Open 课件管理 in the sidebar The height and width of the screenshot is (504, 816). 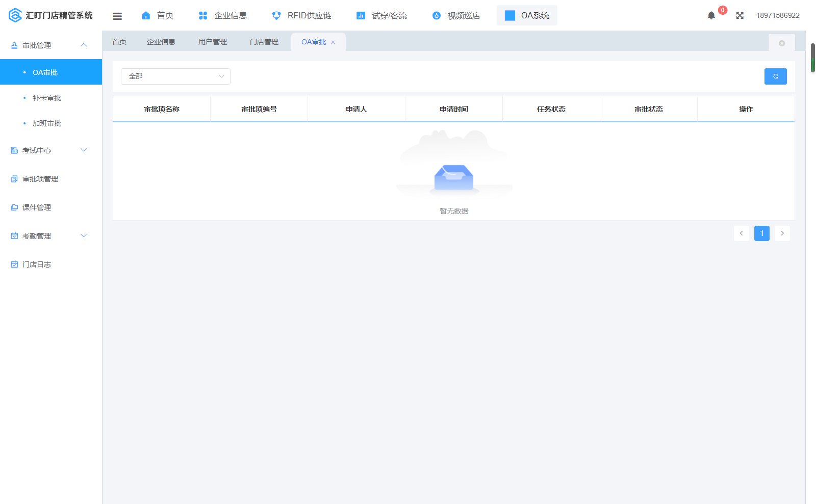[x=51, y=207]
